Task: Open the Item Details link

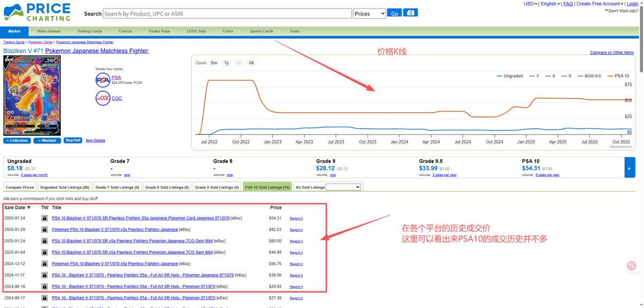Action: pyautogui.click(x=95, y=140)
